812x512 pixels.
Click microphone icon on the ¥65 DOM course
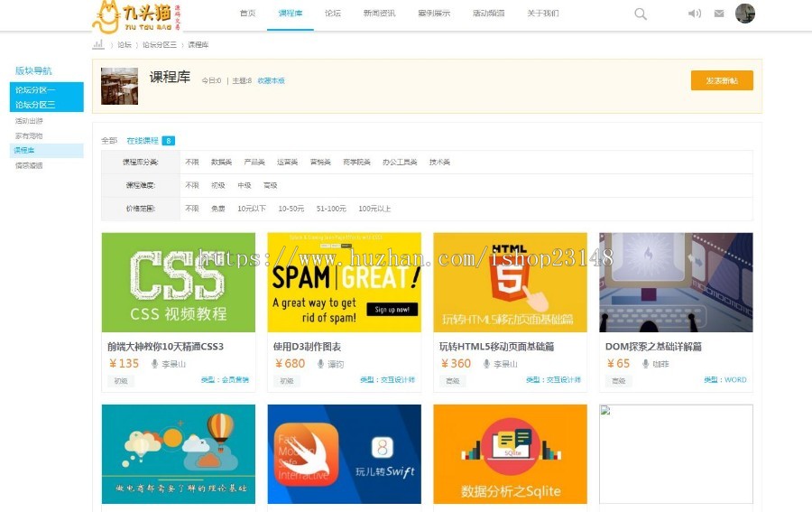pyautogui.click(x=645, y=364)
